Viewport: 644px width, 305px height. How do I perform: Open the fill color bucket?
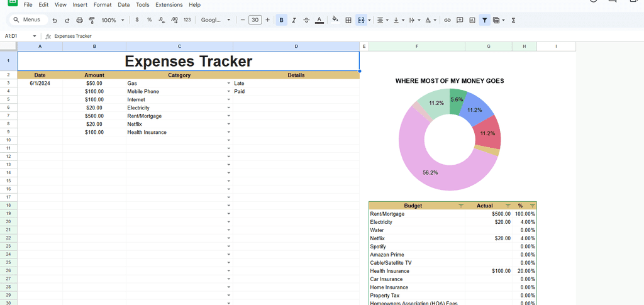[x=335, y=19]
